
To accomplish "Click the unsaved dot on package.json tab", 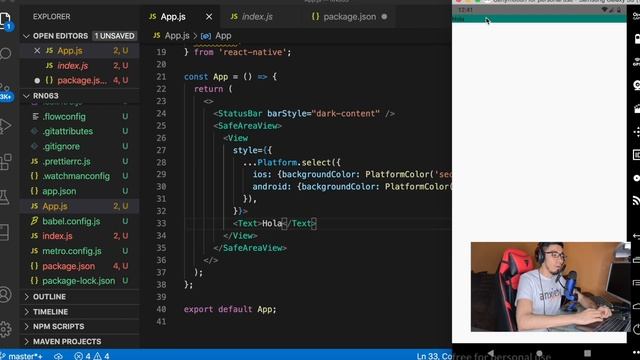I will pos(384,17).
